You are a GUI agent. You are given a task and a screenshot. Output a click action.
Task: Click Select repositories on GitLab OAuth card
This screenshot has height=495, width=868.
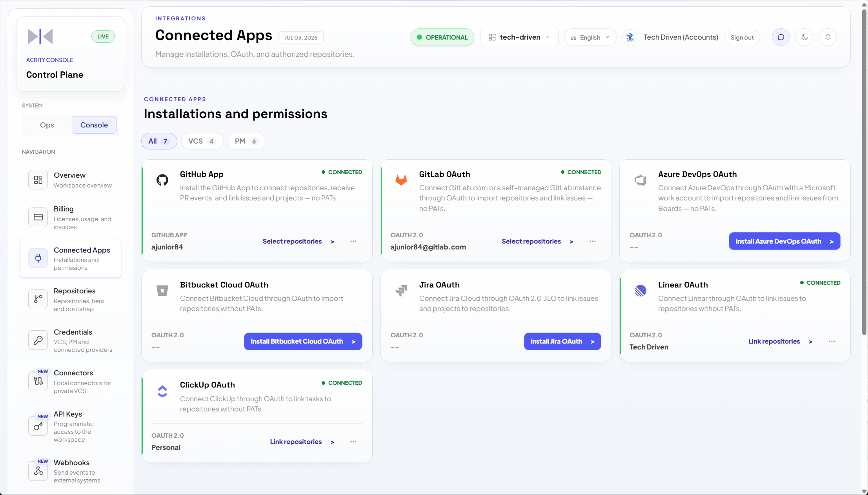click(538, 241)
